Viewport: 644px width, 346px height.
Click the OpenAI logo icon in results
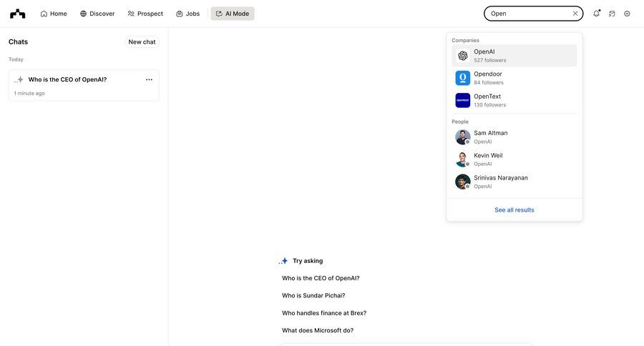tap(463, 56)
